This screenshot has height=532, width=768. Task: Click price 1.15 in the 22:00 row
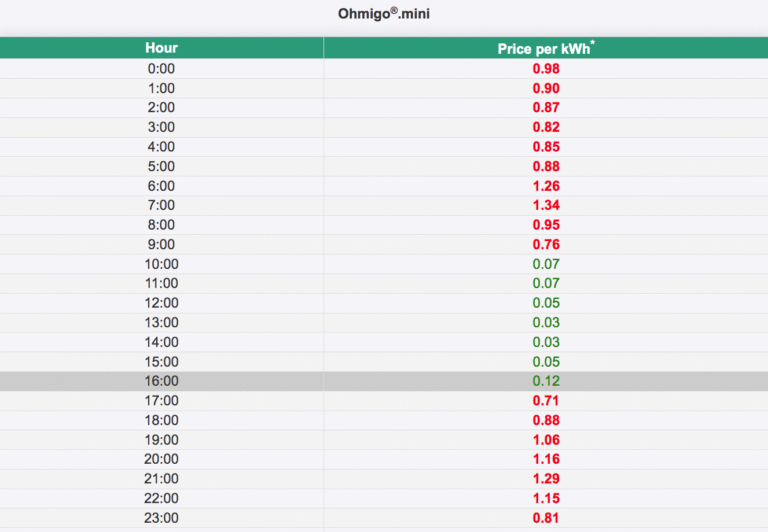tap(546, 499)
